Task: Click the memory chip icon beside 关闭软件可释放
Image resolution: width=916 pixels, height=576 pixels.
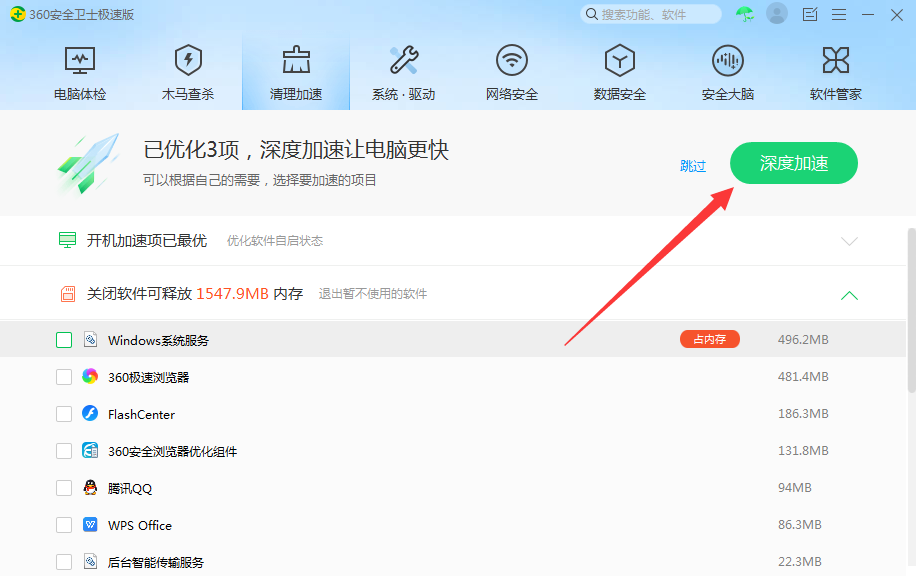Action: click(68, 294)
